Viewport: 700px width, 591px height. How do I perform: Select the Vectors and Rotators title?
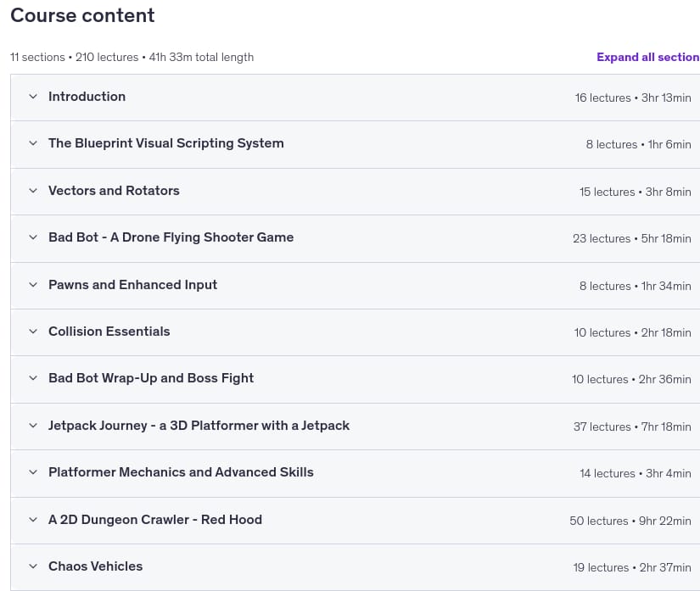pyautogui.click(x=114, y=191)
